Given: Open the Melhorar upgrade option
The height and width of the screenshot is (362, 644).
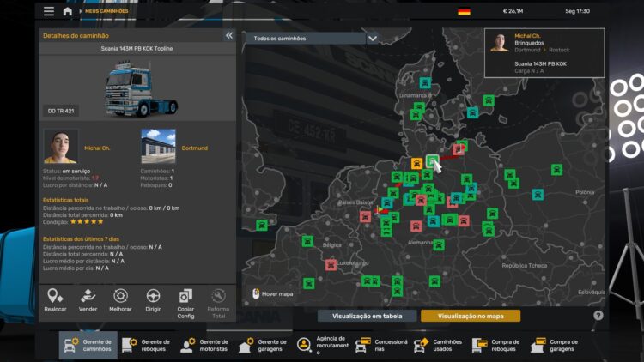Looking at the screenshot, I should 120,300.
